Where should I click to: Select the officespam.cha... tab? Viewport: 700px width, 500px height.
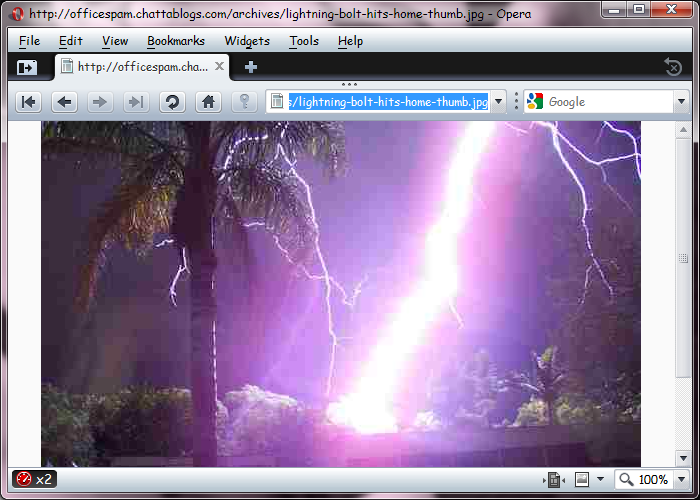tap(142, 67)
